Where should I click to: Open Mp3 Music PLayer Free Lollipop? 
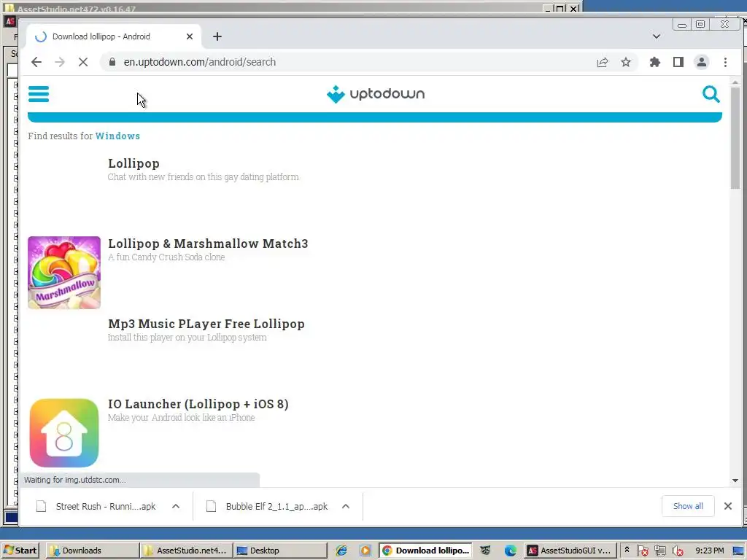pyautogui.click(x=206, y=324)
